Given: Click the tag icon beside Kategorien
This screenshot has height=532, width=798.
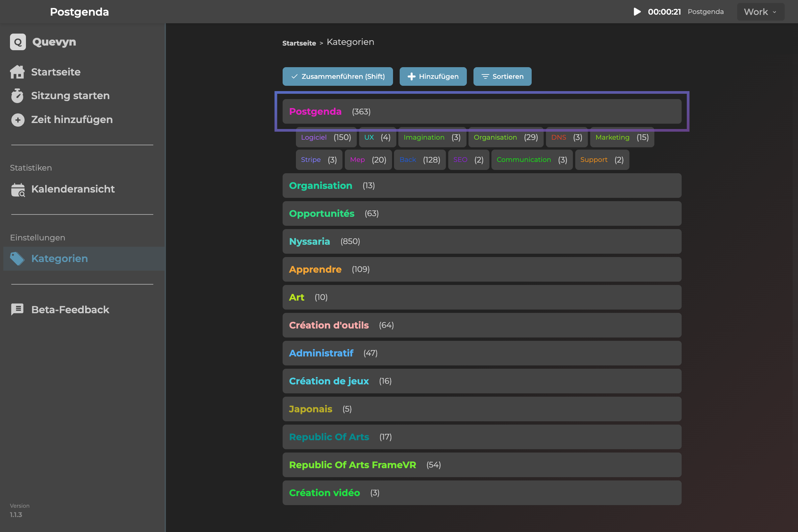Looking at the screenshot, I should 17,259.
